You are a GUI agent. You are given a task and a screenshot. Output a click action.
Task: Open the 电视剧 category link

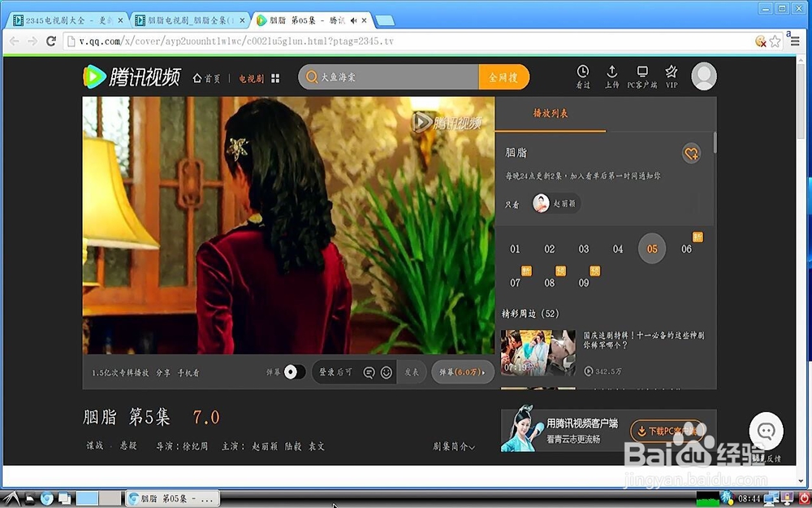coord(251,78)
